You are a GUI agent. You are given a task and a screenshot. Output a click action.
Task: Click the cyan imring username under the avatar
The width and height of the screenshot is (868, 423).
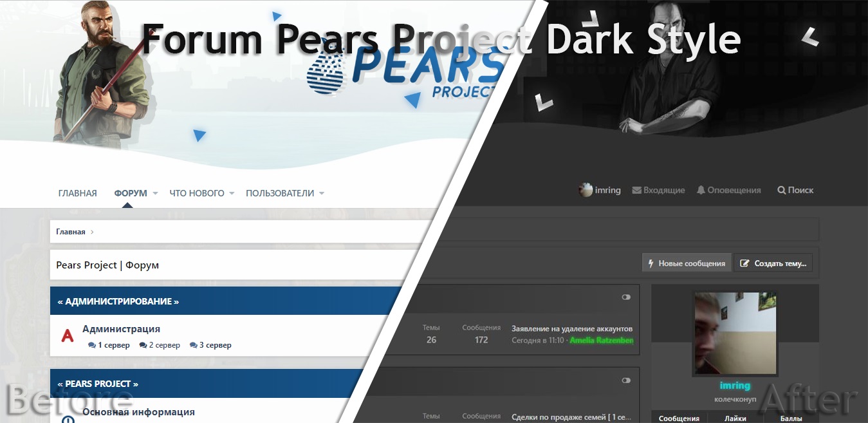click(x=735, y=386)
